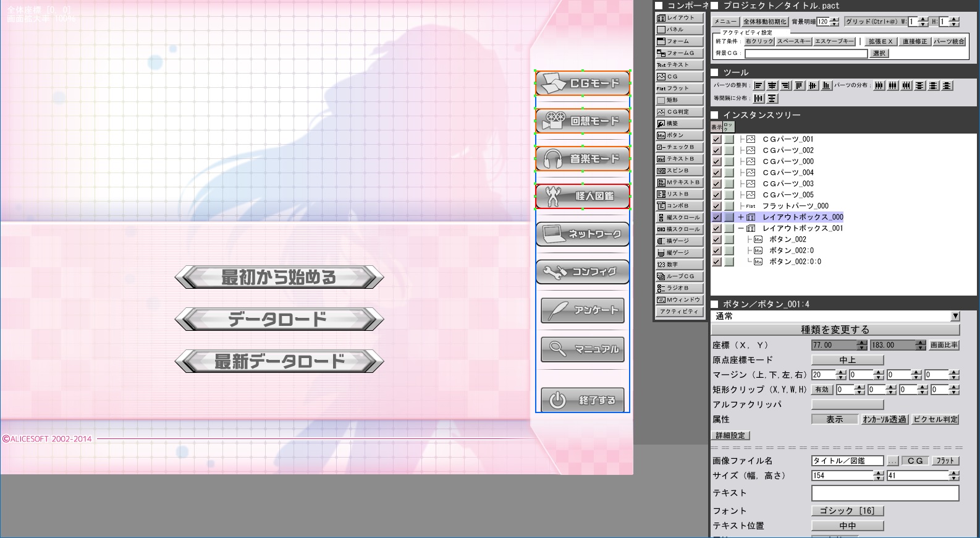The width and height of the screenshot is (980, 538).
Task: Click 全体移動初期化 button
Action: click(764, 22)
